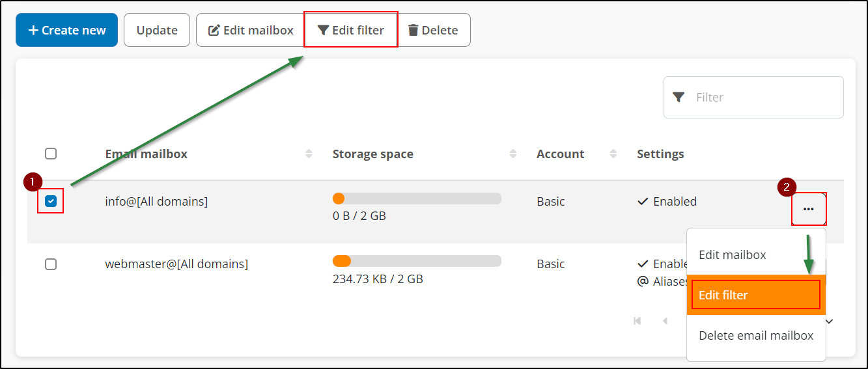Image resolution: width=868 pixels, height=369 pixels.
Task: Go to previous page pagination arrow
Action: (x=665, y=321)
